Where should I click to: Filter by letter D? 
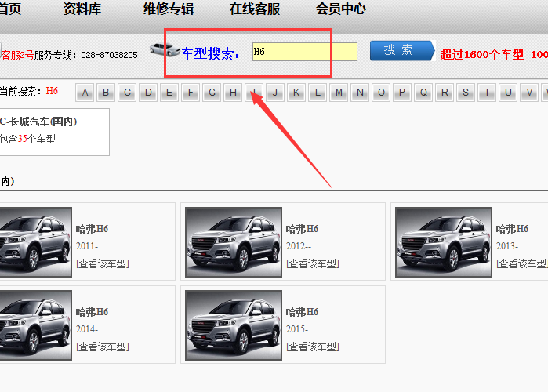pos(148,93)
